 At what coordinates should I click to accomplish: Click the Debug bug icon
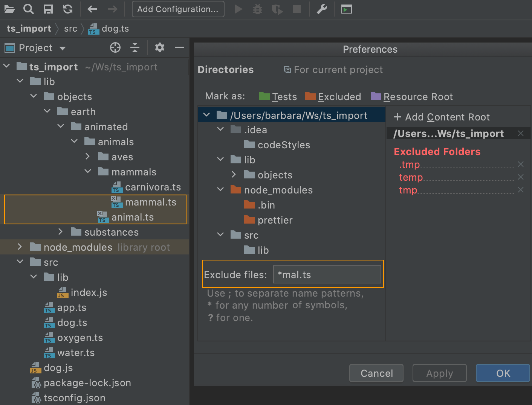[x=258, y=9]
